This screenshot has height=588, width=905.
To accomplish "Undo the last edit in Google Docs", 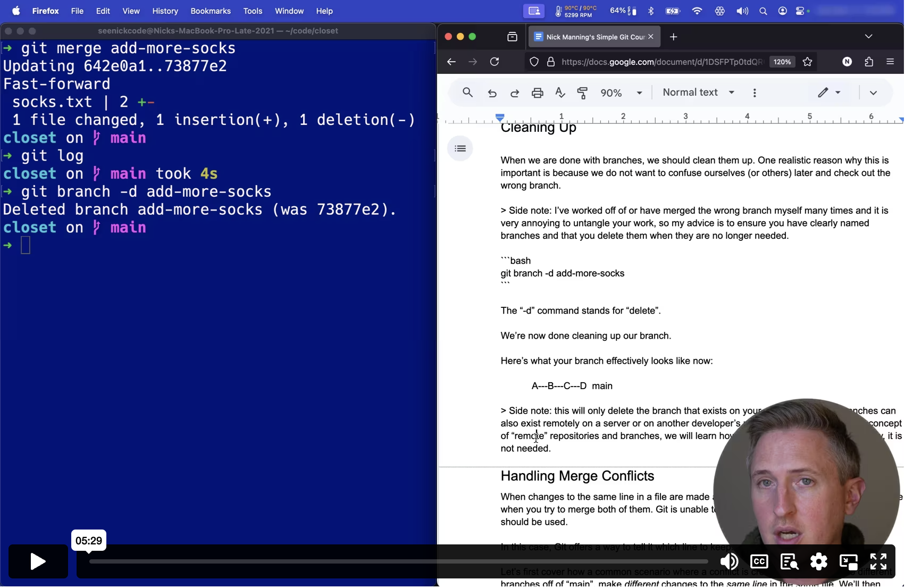I will [492, 93].
